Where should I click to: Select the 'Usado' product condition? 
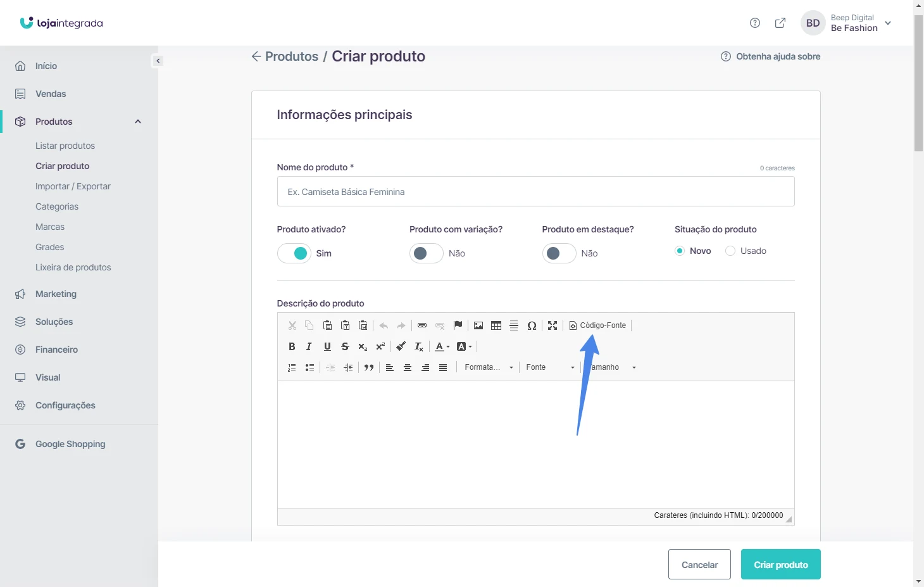coord(730,251)
